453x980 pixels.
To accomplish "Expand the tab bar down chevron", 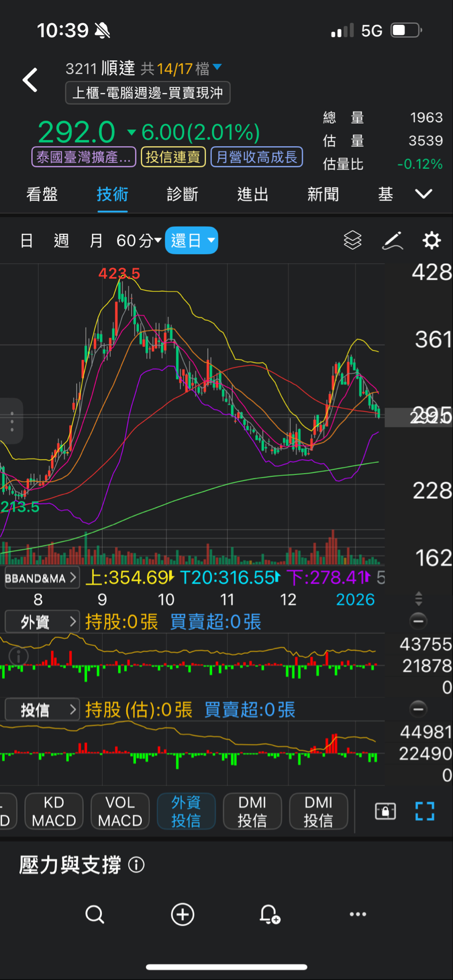I will click(x=424, y=194).
